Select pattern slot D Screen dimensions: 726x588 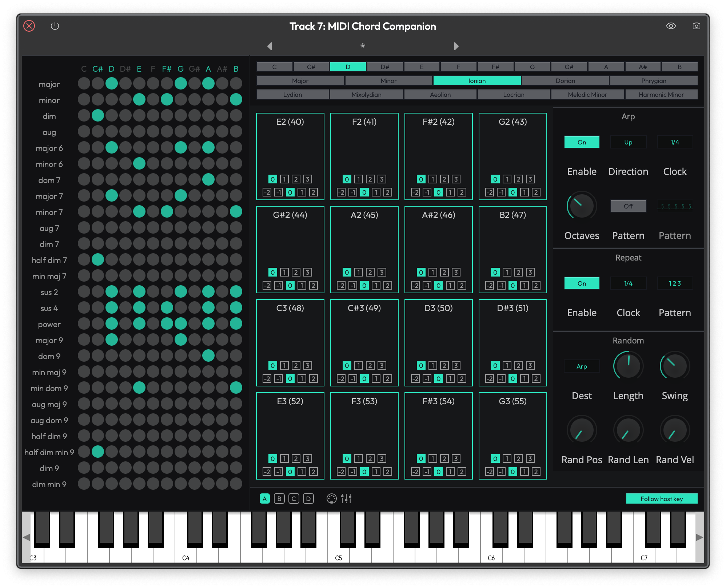(x=308, y=498)
